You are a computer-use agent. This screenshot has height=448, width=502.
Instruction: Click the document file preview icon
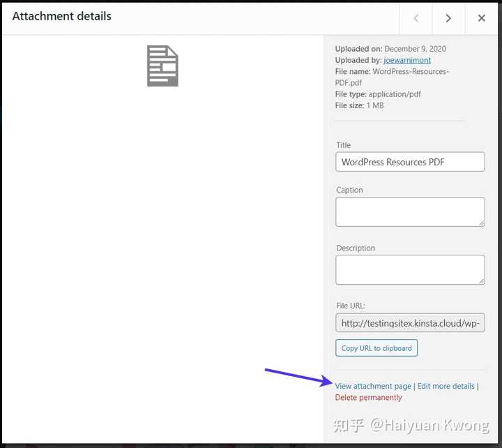click(x=162, y=66)
